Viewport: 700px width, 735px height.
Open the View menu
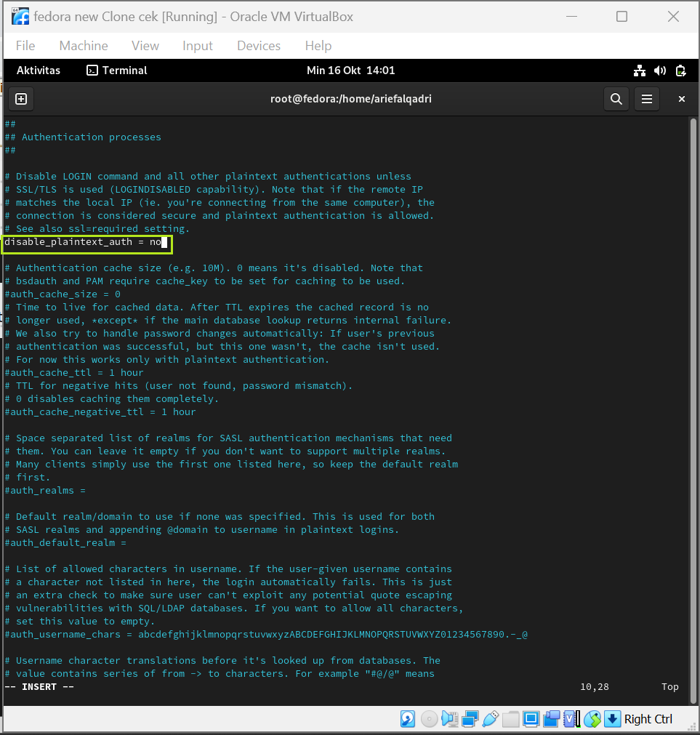[145, 46]
